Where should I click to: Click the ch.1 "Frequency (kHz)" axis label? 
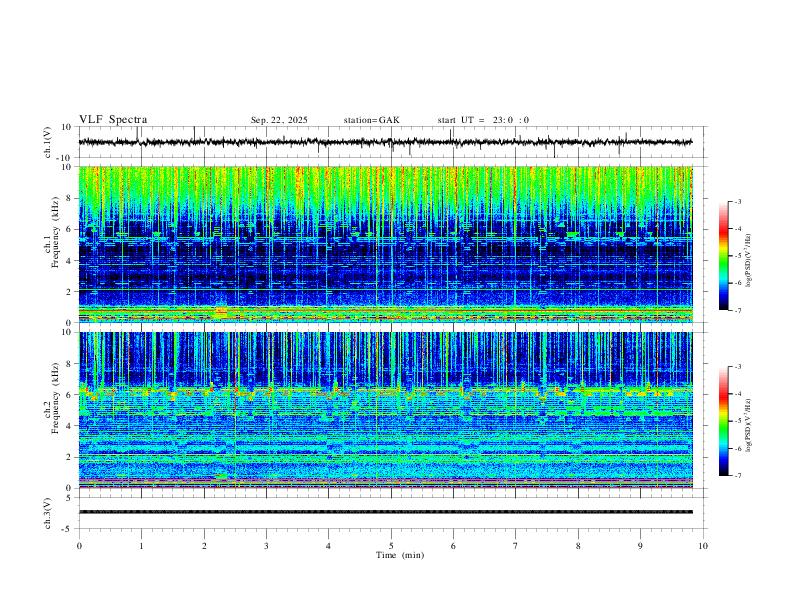tap(55, 231)
